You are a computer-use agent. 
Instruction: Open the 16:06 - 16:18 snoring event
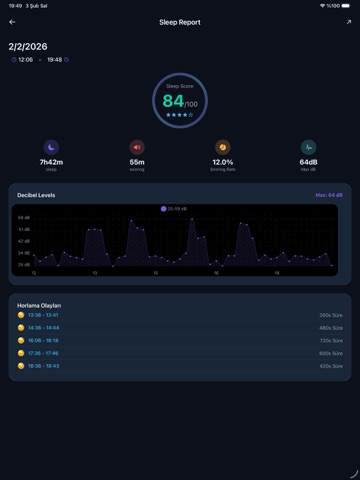coord(180,340)
